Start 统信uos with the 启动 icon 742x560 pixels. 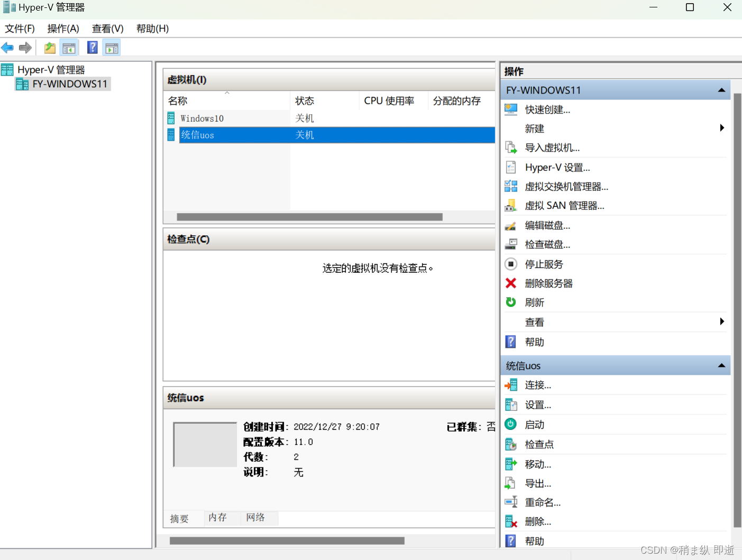511,424
